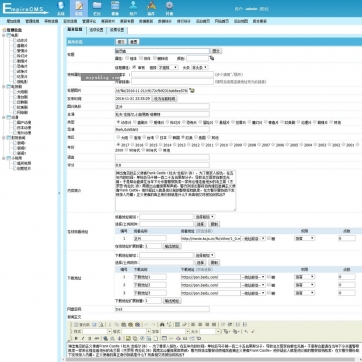Click the 图文 button beside the title field
This screenshot has height=362, width=362.
[x=216, y=51]
